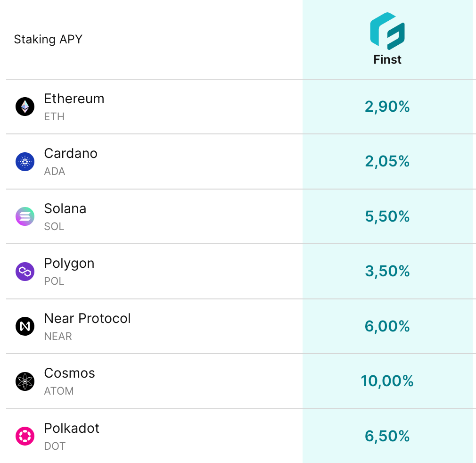The height and width of the screenshot is (463, 476).
Task: Click Solana's 5,50% APY value
Action: (387, 216)
